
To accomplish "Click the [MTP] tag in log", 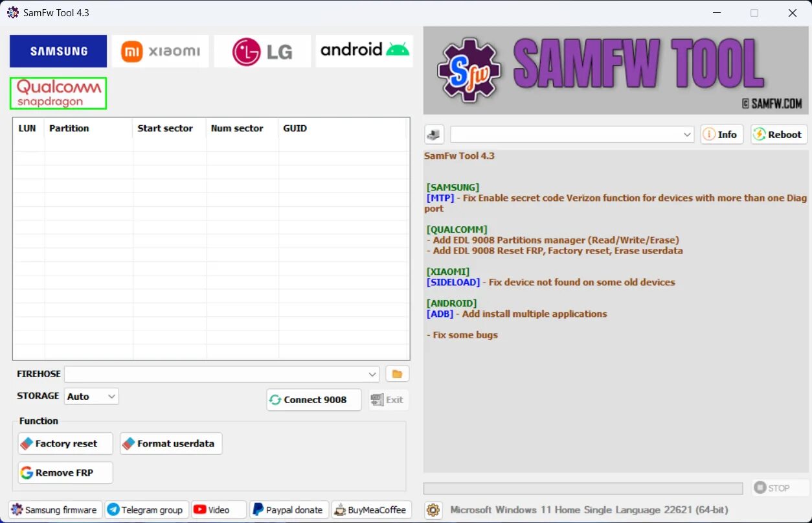I will [x=440, y=198].
